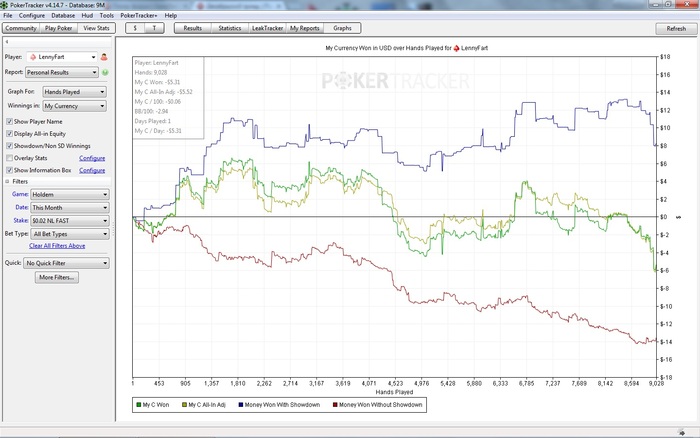Image resolution: width=700 pixels, height=438 pixels.
Task: Open the Winnings in dropdown
Action: point(74,106)
